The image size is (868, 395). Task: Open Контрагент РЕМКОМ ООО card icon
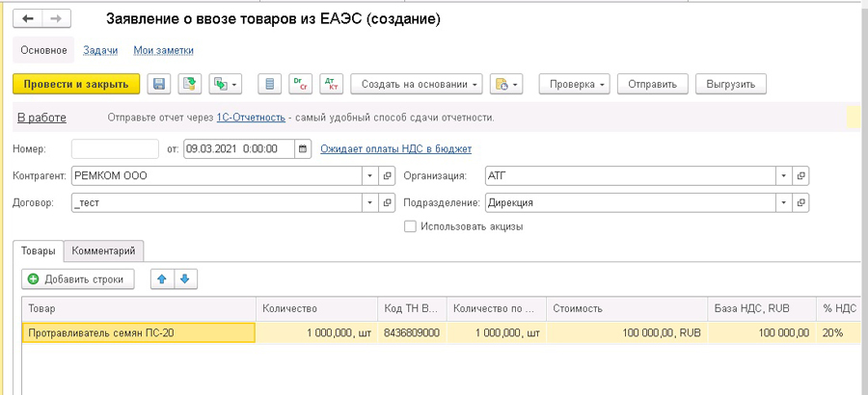[387, 176]
